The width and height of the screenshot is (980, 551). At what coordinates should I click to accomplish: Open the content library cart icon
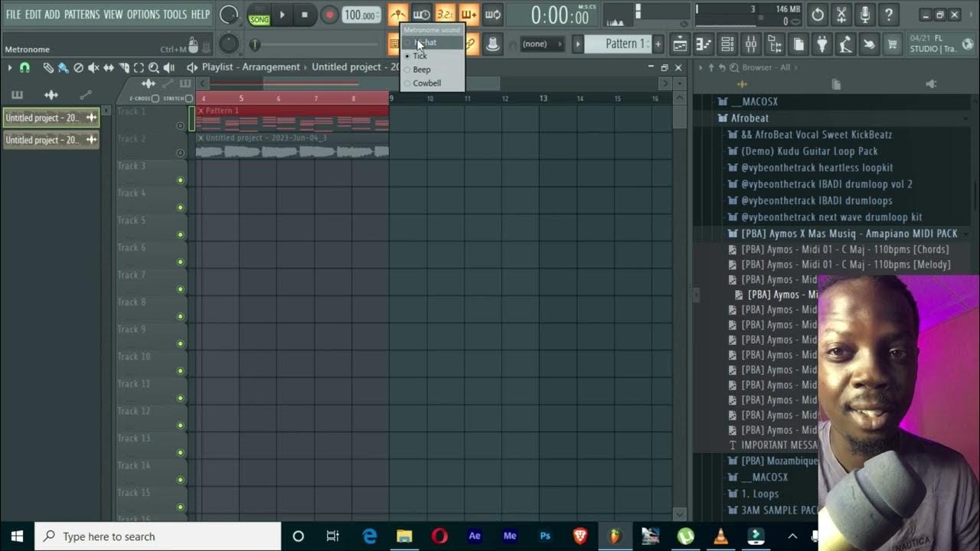893,44
